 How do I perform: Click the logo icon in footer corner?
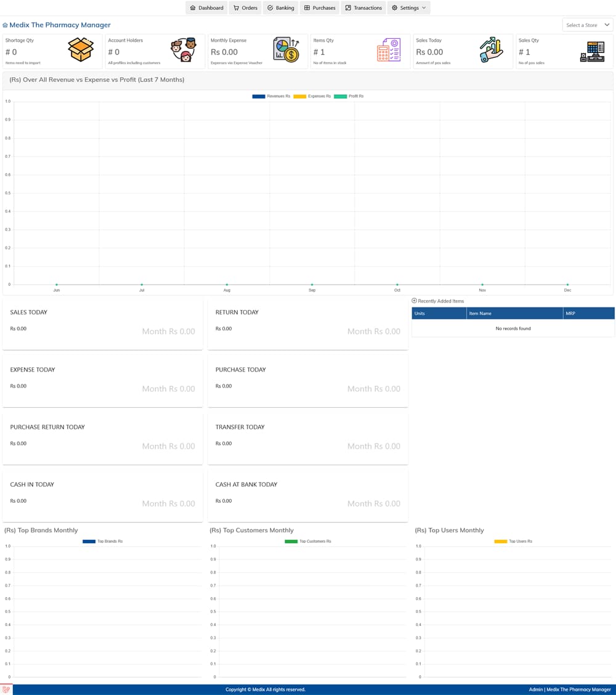tap(6, 689)
